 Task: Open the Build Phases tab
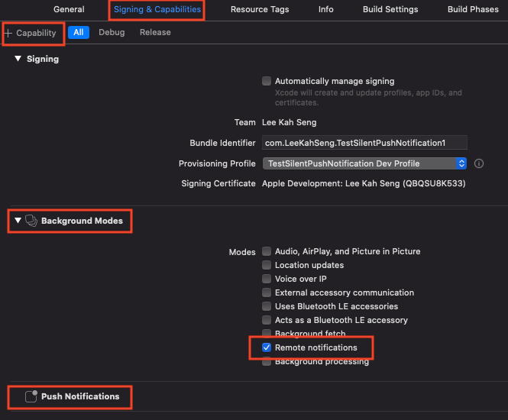tap(473, 9)
